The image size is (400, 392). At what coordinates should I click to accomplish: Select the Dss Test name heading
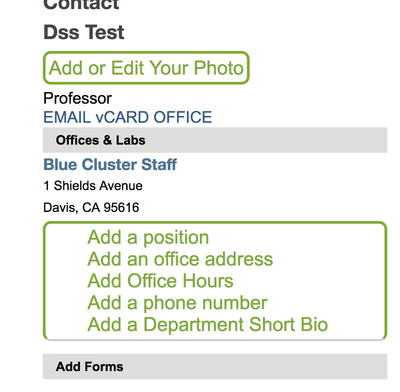pyautogui.click(x=84, y=32)
